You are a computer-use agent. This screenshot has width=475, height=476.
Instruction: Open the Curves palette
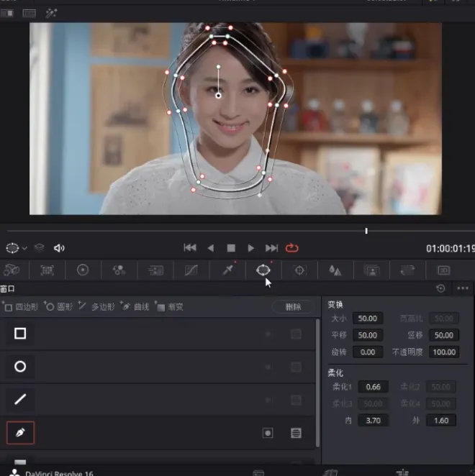pyautogui.click(x=191, y=270)
